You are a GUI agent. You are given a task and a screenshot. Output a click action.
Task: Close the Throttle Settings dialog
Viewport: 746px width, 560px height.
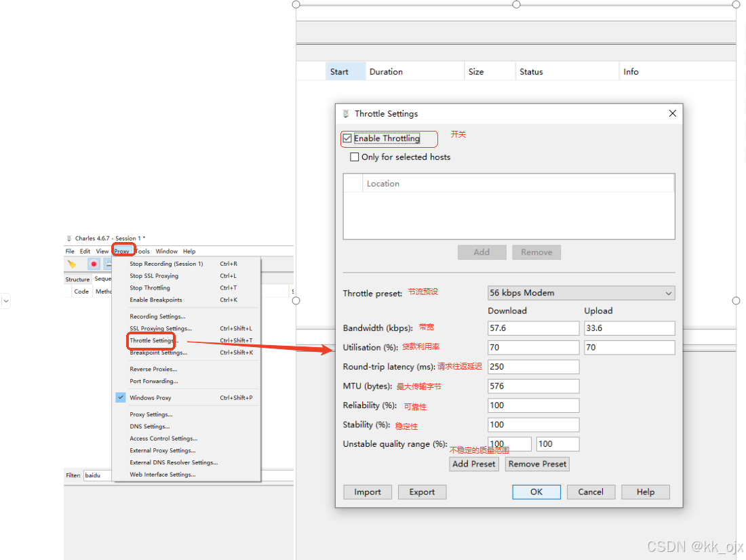[x=672, y=113]
